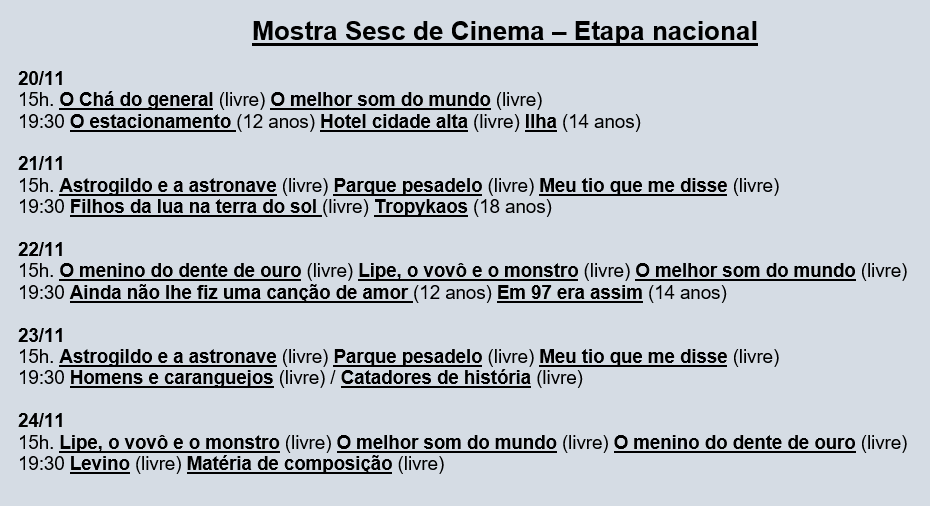The image size is (930, 506).
Task: Click Matéria de composição link
Action: (289, 463)
